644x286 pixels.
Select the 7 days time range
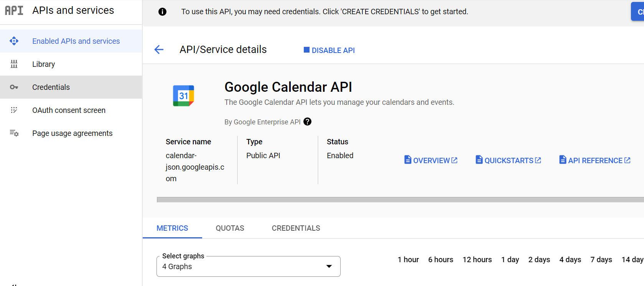pyautogui.click(x=601, y=260)
